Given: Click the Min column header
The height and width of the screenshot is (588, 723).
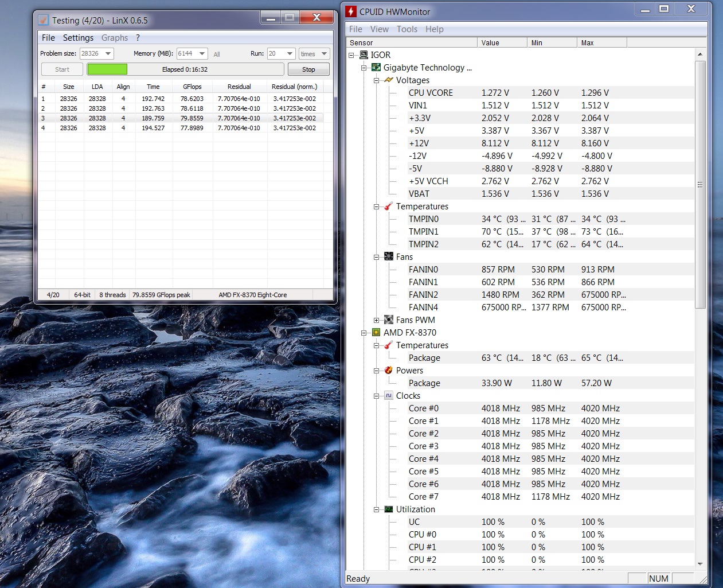Looking at the screenshot, I should pos(552,42).
